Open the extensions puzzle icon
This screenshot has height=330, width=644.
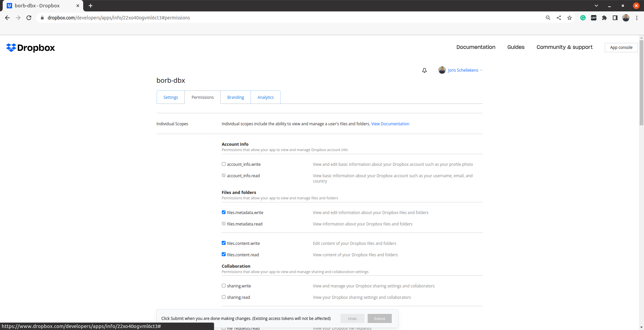point(604,18)
